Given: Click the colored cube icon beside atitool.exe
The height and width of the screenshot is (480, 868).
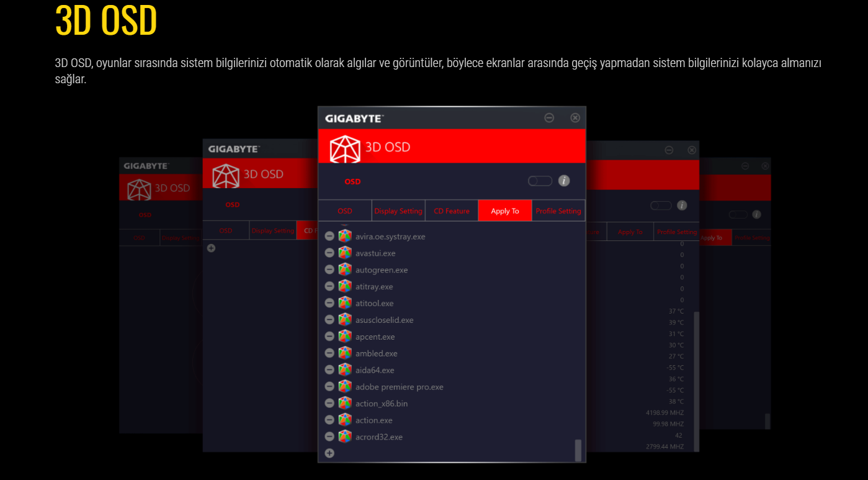Looking at the screenshot, I should (x=345, y=303).
